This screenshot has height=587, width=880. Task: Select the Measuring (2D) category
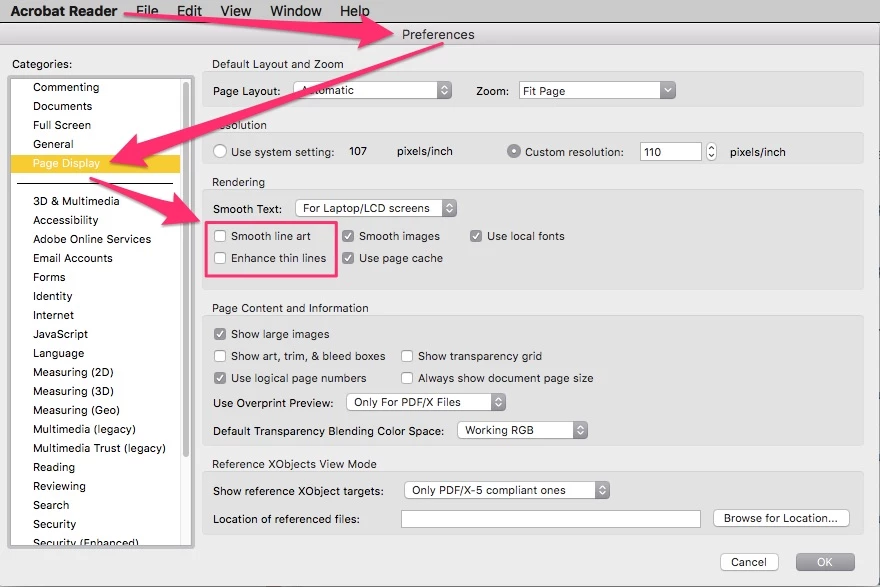click(x=74, y=373)
